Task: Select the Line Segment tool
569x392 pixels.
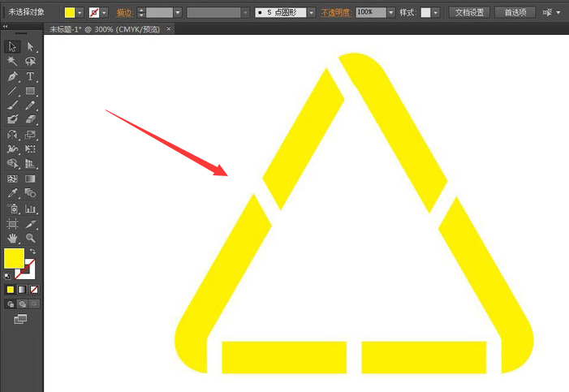Action: point(12,91)
